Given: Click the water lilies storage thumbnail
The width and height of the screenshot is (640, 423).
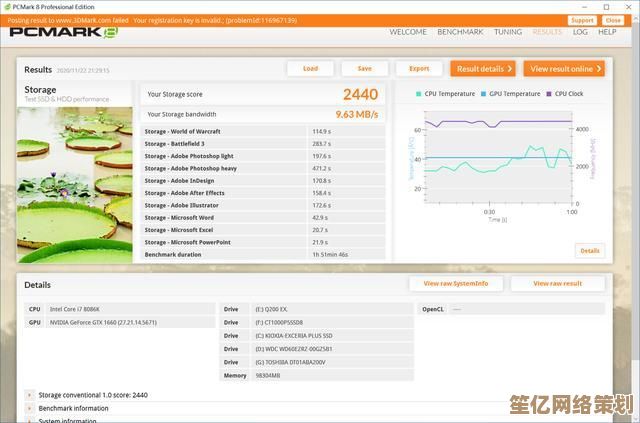Looking at the screenshot, I should click(75, 185).
